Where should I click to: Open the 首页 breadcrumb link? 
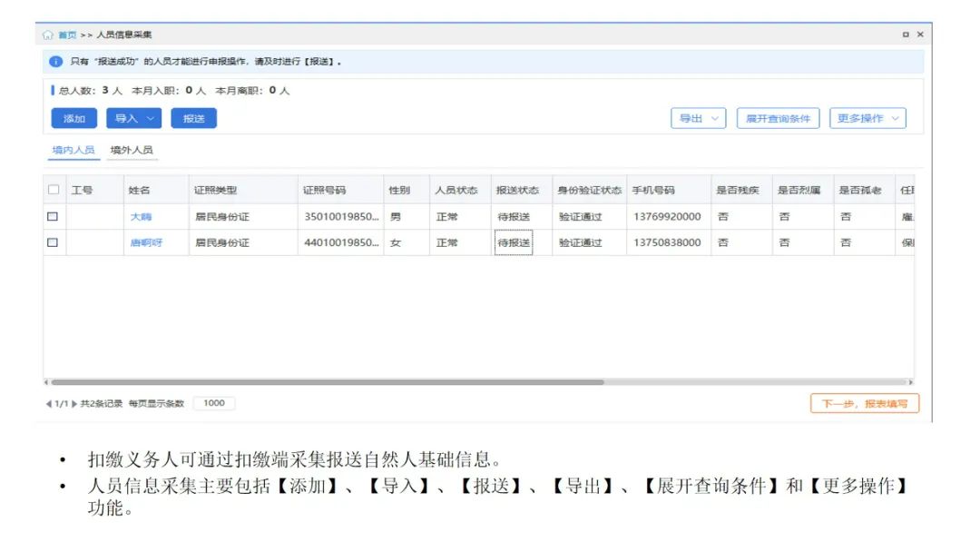67,35
